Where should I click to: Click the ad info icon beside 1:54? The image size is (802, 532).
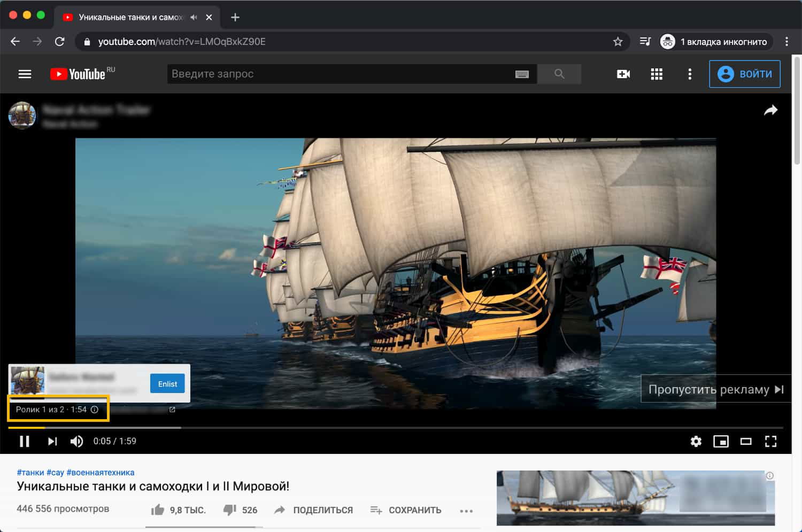pyautogui.click(x=95, y=410)
